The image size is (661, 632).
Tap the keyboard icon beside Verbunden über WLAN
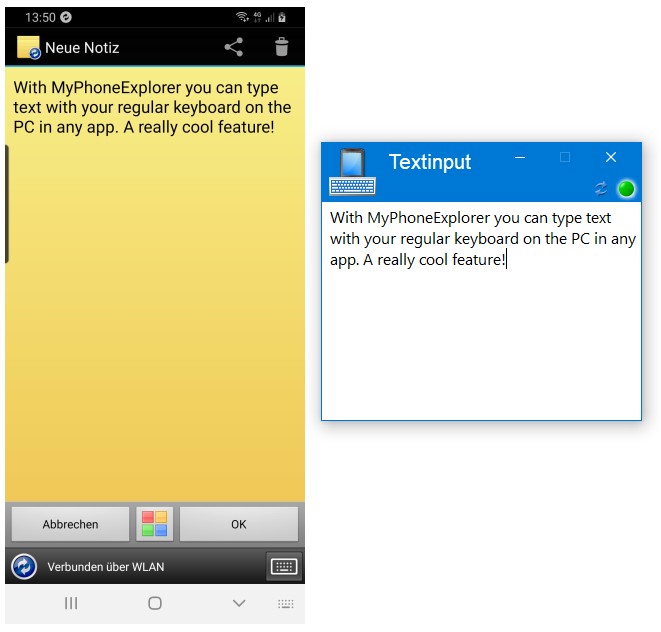(x=284, y=566)
